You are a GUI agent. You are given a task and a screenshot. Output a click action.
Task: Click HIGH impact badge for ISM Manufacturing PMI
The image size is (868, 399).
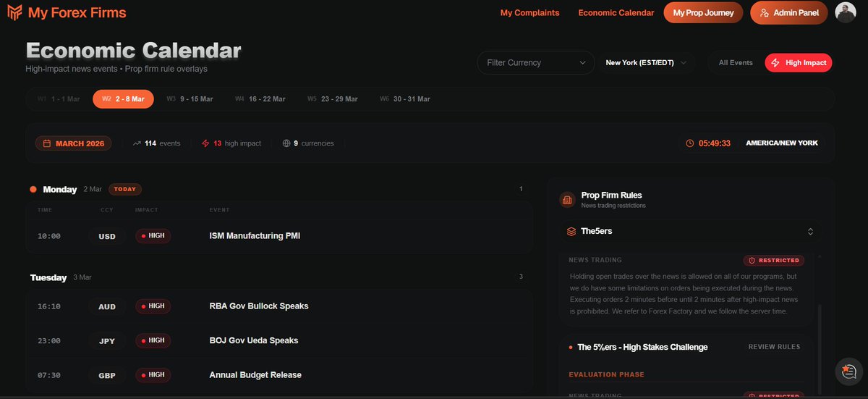153,236
